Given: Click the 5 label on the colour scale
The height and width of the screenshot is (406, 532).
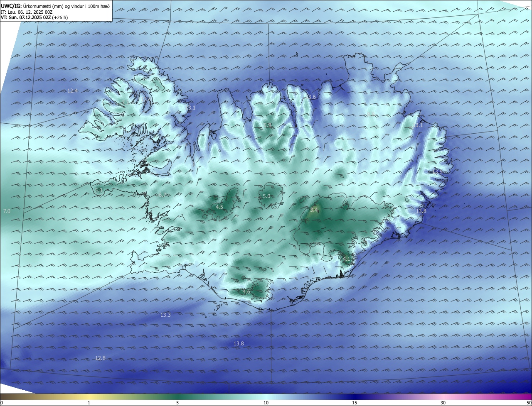Looking at the screenshot, I should coord(177,403).
